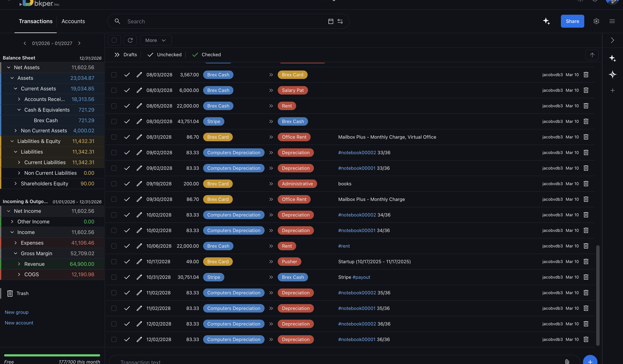The width and height of the screenshot is (623, 364).
Task: Click the Share button
Action: click(572, 21)
